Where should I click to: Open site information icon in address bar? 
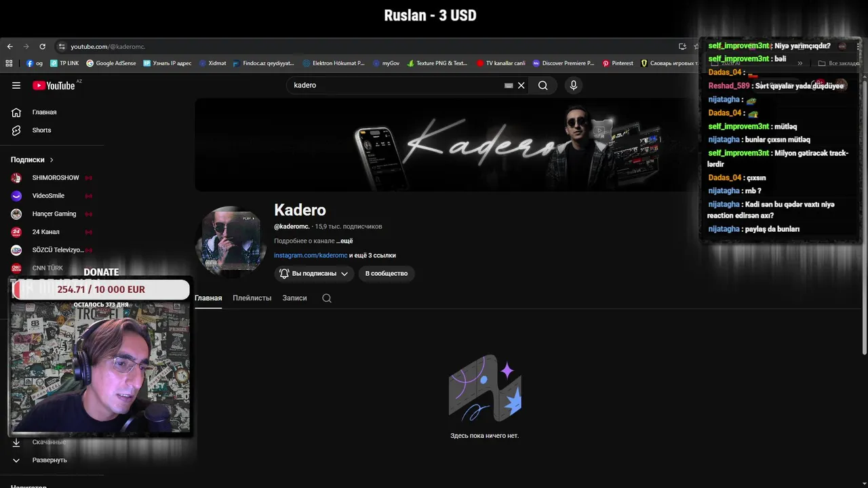pyautogui.click(x=62, y=47)
